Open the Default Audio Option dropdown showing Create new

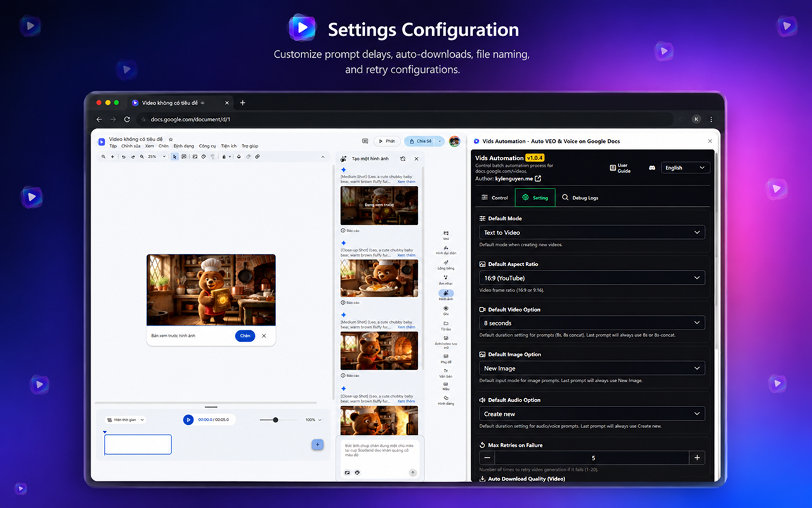(592, 413)
